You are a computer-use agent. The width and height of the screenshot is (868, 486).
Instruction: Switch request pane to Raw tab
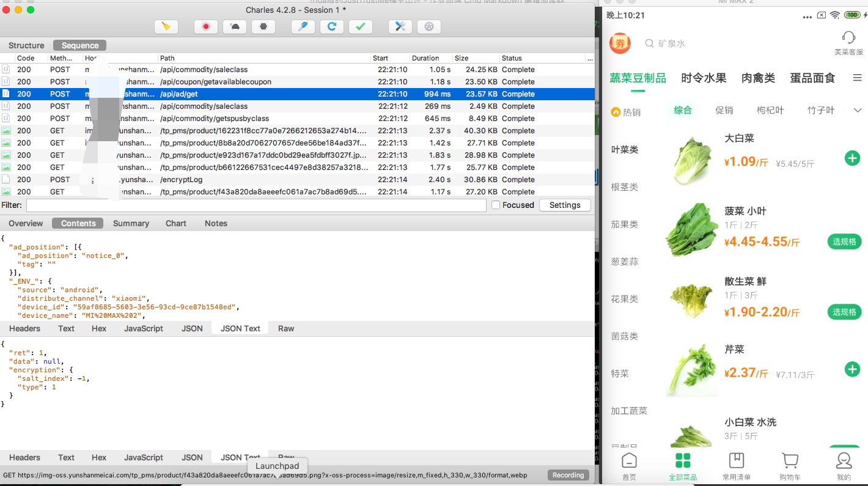(x=286, y=328)
